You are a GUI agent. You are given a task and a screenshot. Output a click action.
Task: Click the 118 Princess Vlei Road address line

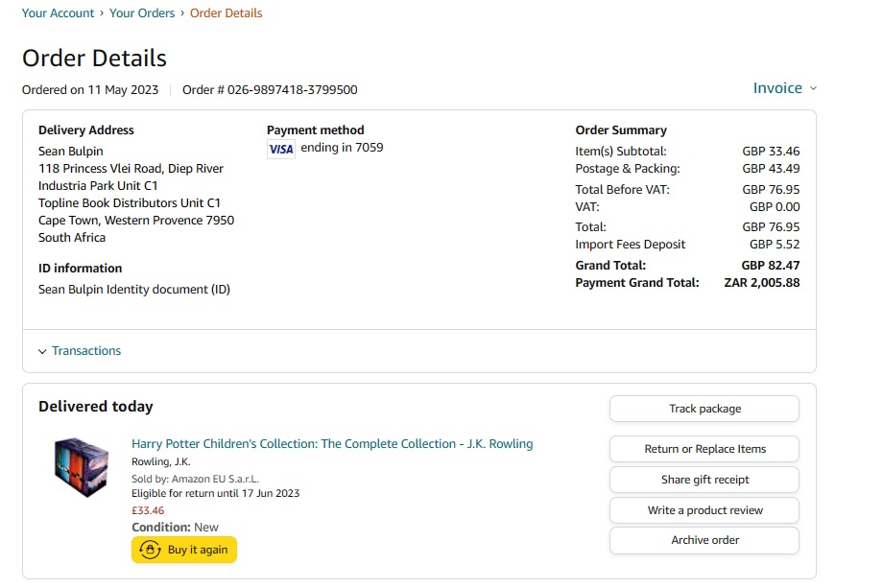131,169
